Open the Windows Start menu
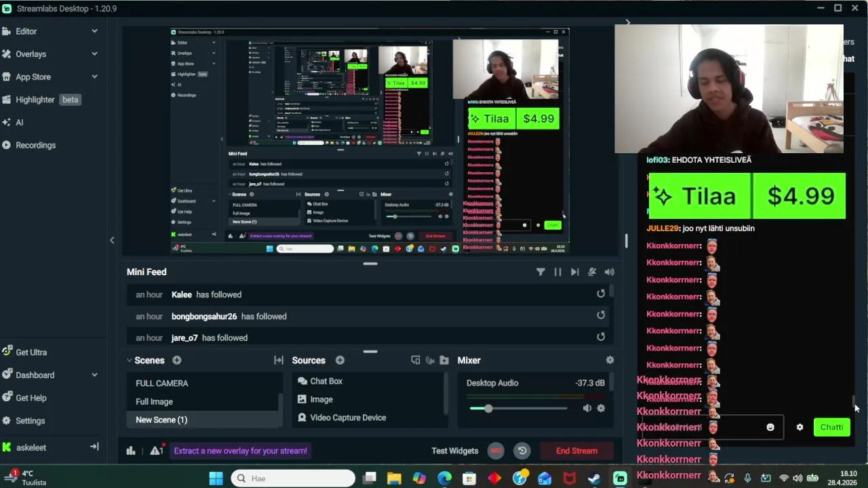Image resolution: width=868 pixels, height=488 pixels. click(x=216, y=479)
